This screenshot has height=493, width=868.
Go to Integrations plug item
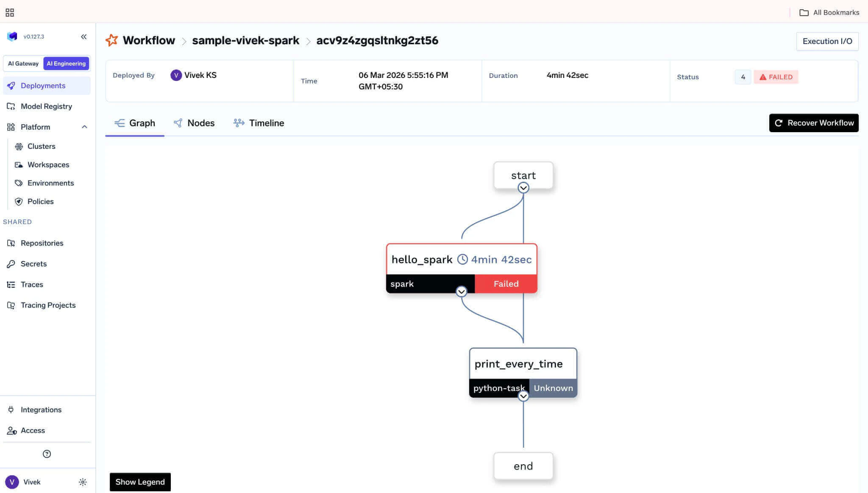(x=41, y=410)
